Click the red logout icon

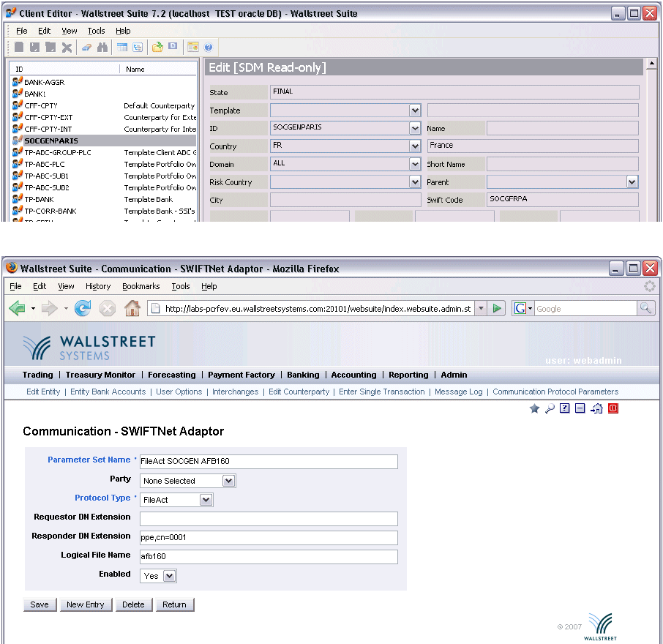[x=613, y=408]
